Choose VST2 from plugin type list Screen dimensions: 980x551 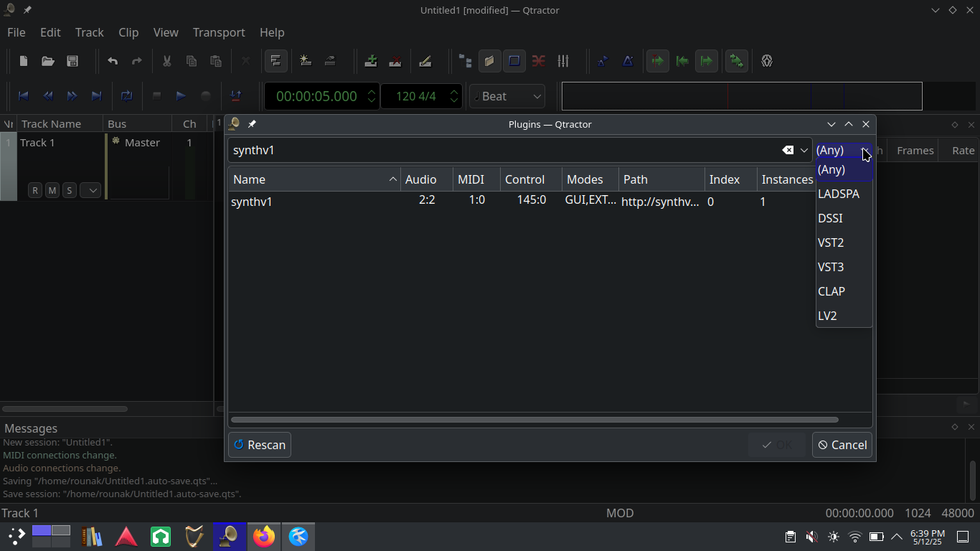[844, 242]
